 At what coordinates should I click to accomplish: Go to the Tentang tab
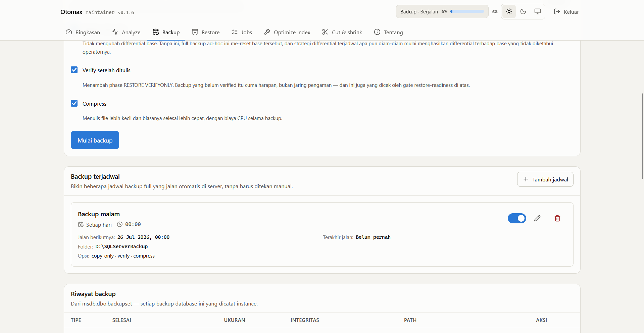[388, 32]
